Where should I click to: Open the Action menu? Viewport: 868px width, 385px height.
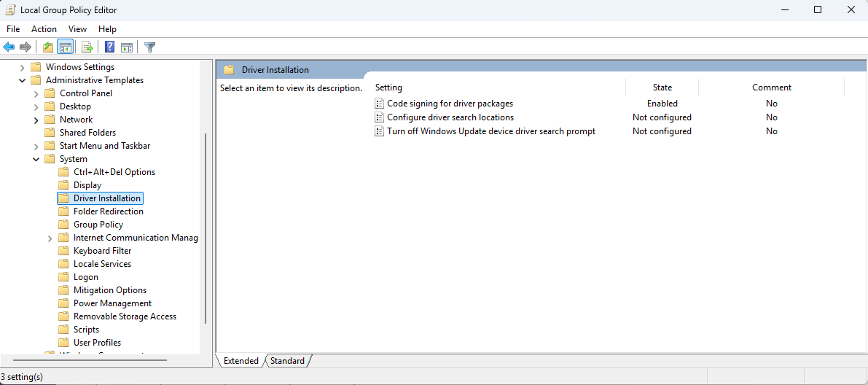44,29
